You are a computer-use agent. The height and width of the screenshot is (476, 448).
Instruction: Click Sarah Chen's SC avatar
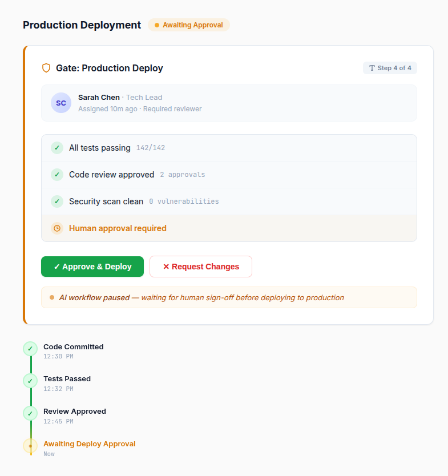coord(61,103)
